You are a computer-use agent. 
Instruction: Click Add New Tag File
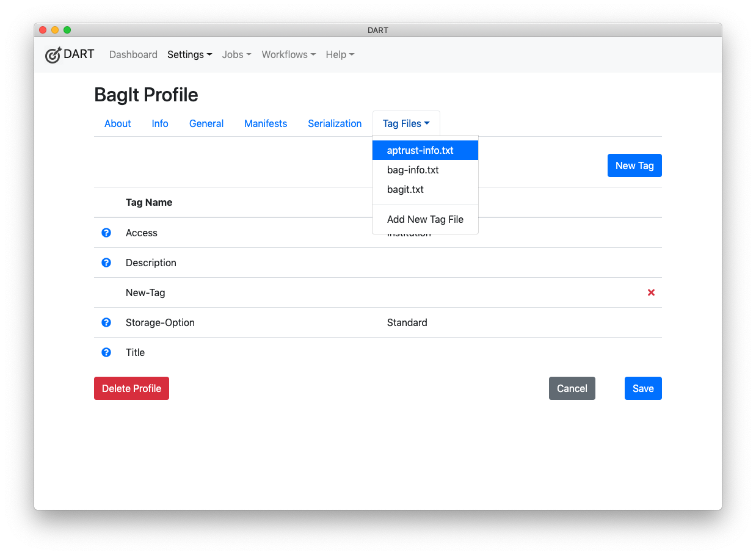(x=425, y=219)
